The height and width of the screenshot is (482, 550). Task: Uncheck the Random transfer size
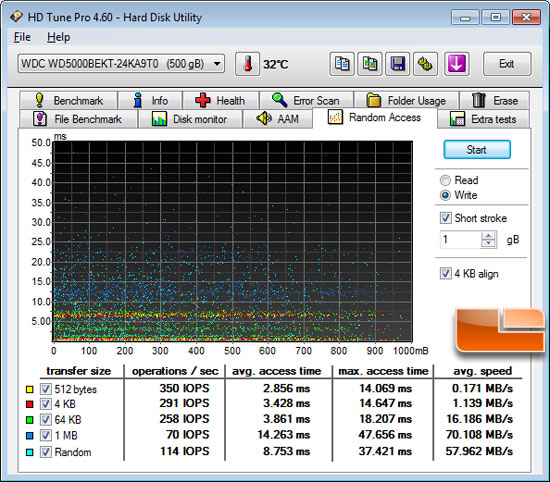coord(45,452)
